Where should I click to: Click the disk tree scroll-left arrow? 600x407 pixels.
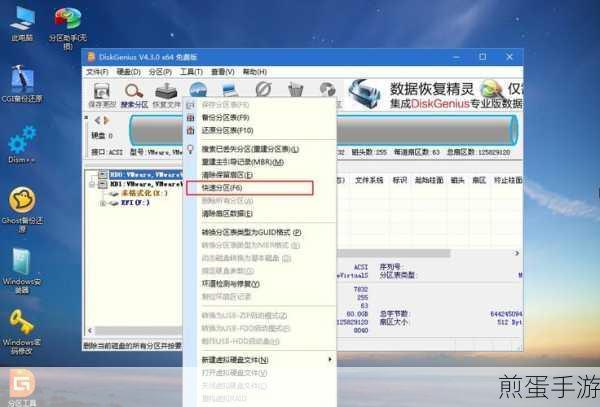coord(90,330)
